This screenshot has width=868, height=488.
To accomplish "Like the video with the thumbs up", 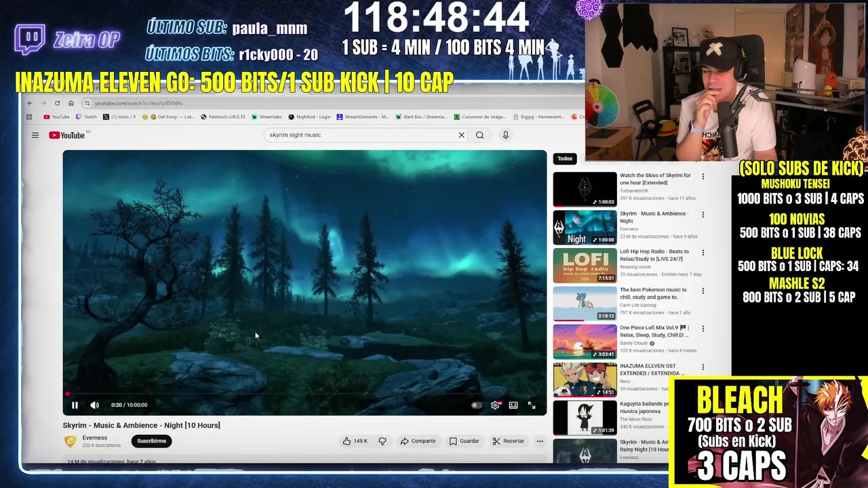I will tap(355, 441).
